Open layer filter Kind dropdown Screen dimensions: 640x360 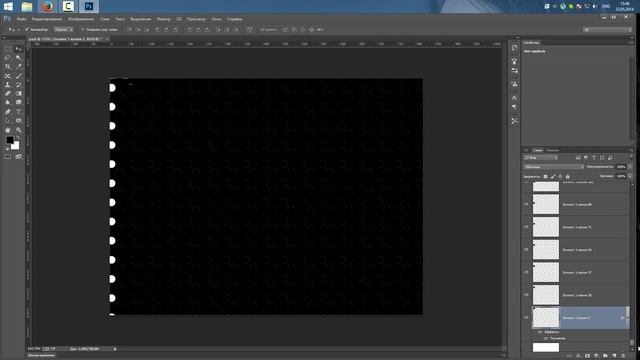point(541,158)
